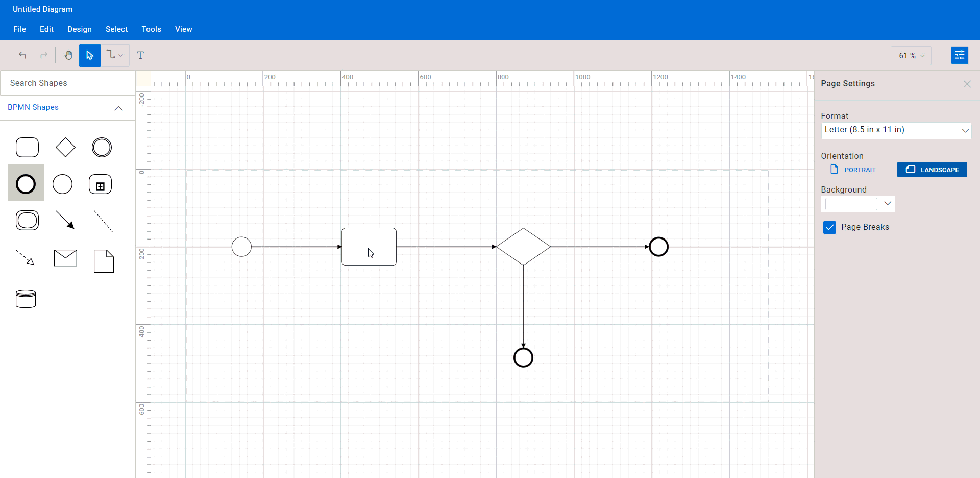Open the File menu
Viewport: 980px width, 478px height.
click(x=19, y=29)
